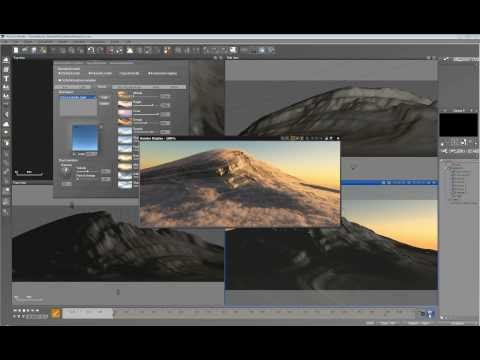480x360 pixels.
Task: Select the Volumetric model radio button
Action: point(100,73)
